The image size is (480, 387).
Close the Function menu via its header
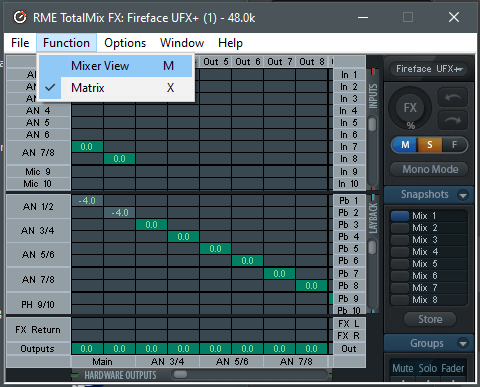click(66, 43)
